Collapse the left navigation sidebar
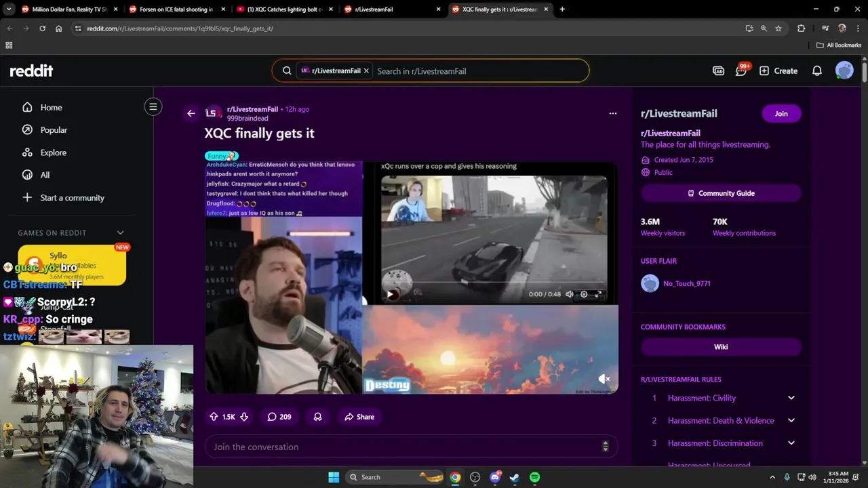Screen dimensions: 868x488 (153, 106)
